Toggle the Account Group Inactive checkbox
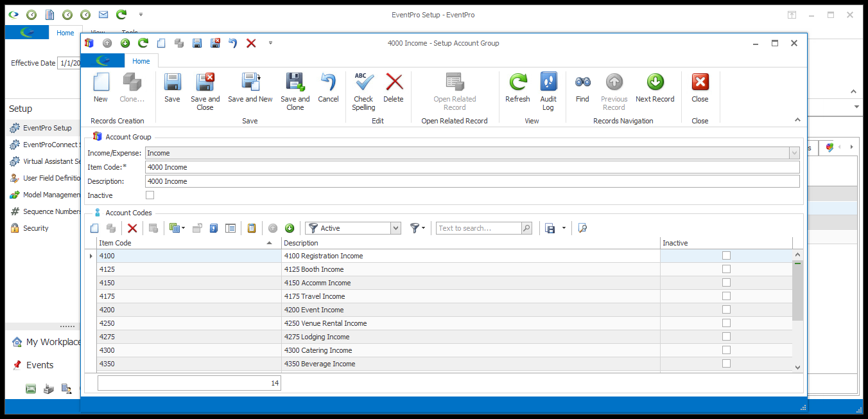This screenshot has width=868, height=419. point(150,195)
